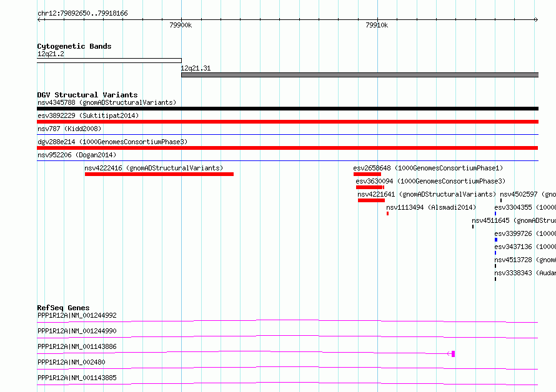
Task: Select the Cytogenetic Bands track title
Action: [74, 46]
